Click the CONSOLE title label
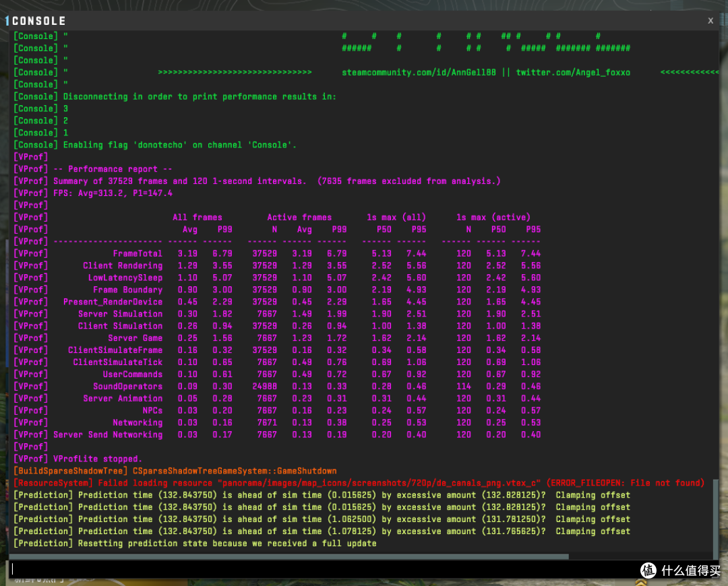728x586 pixels. [x=39, y=21]
